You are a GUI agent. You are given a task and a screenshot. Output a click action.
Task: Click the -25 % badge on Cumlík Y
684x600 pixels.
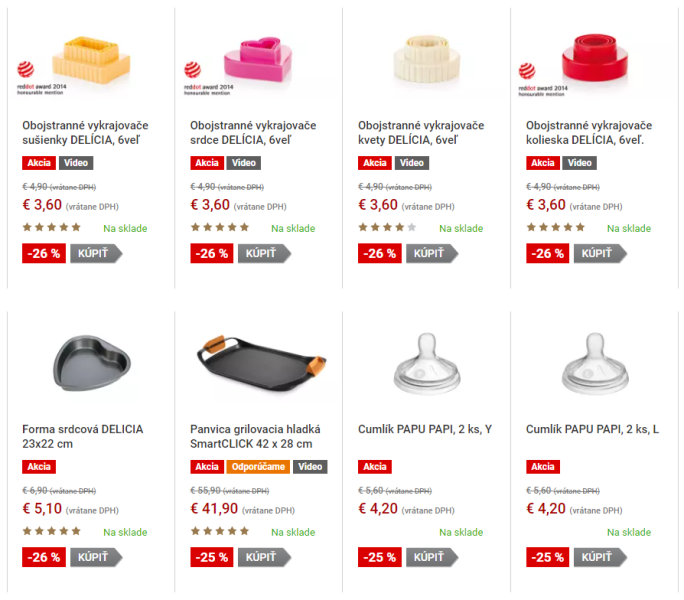[x=380, y=557]
